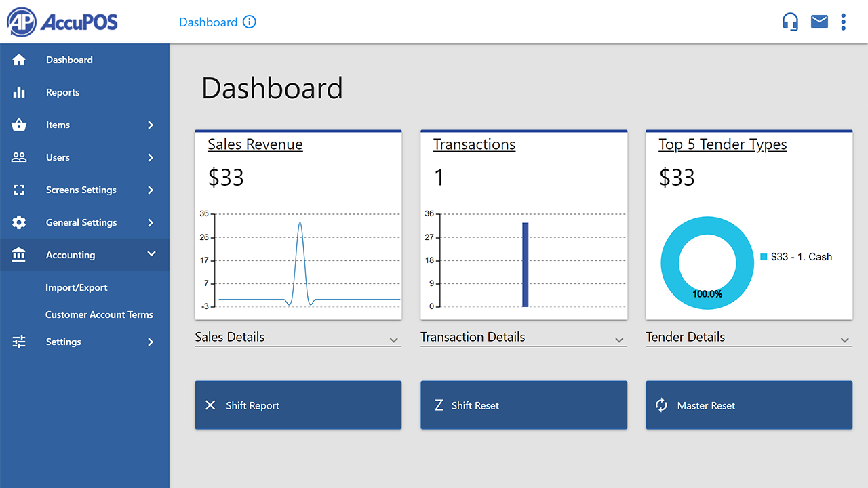Click the General Settings gear icon
This screenshot has height=488, width=868.
pyautogui.click(x=19, y=222)
